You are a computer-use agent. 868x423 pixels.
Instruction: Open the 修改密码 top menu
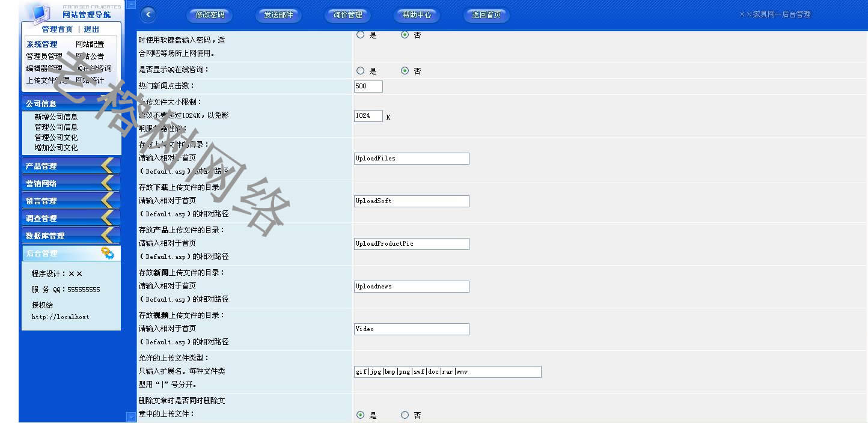[x=210, y=15]
